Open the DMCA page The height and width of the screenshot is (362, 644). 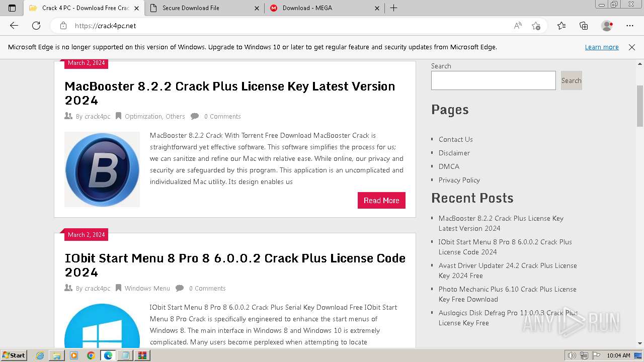449,166
